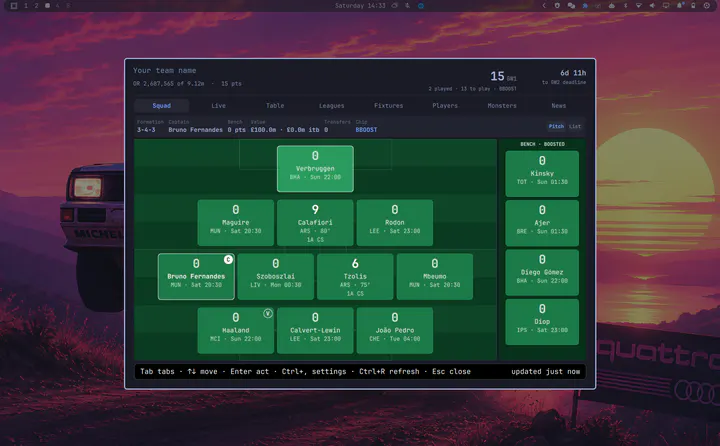Click the 'Ctrl+R refresh' hint in footer

pos(389,372)
